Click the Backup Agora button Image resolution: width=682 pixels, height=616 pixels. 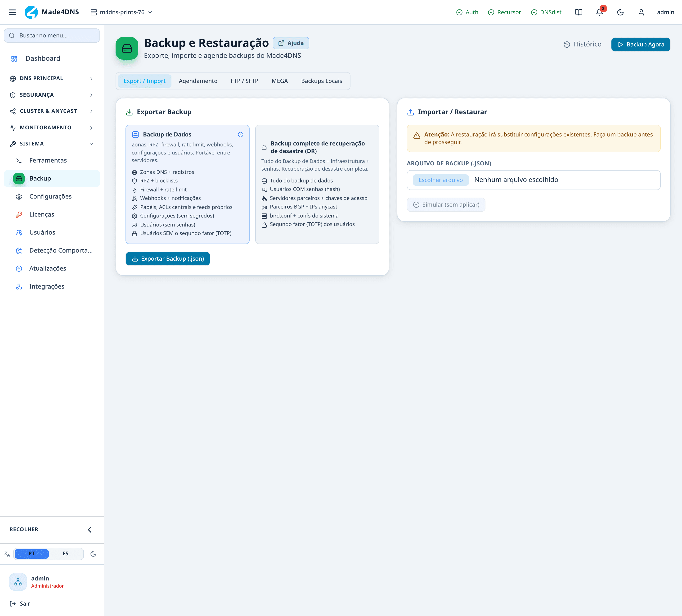click(x=640, y=44)
